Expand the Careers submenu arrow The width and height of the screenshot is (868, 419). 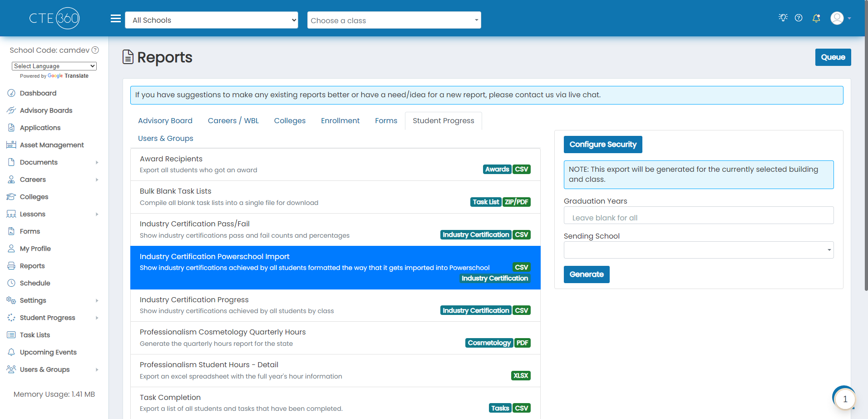click(x=97, y=180)
